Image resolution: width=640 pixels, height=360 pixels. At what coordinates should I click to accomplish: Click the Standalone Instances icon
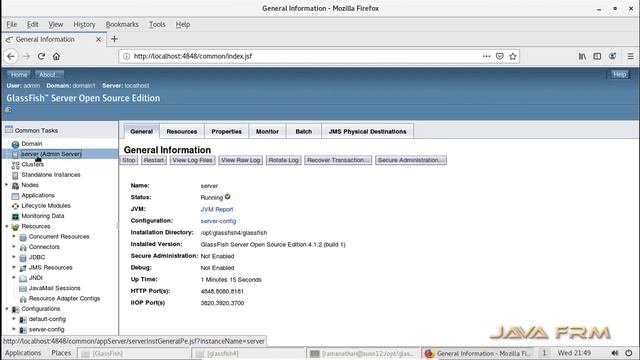click(x=16, y=175)
